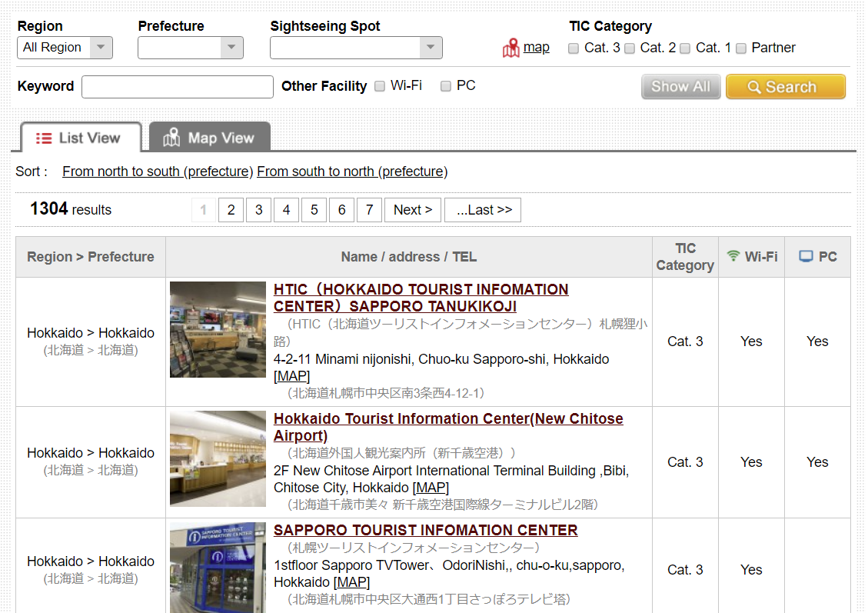
Task: Jump to ...Last >> page
Action: tap(483, 210)
